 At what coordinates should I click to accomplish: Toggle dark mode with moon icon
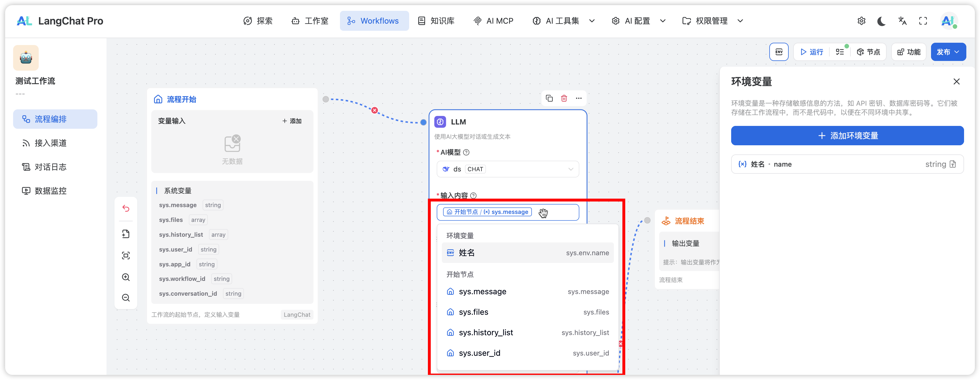pos(881,21)
